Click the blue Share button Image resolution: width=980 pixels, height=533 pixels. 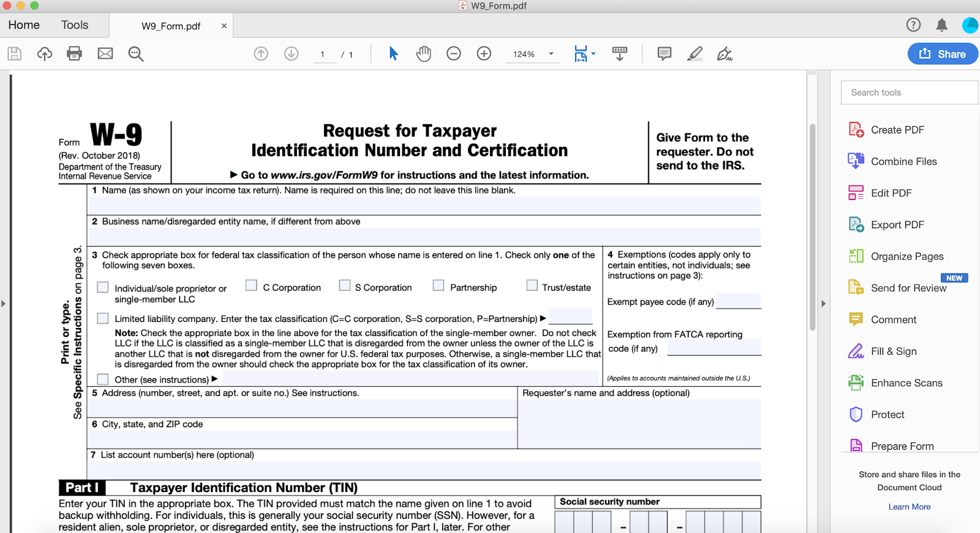pyautogui.click(x=943, y=54)
